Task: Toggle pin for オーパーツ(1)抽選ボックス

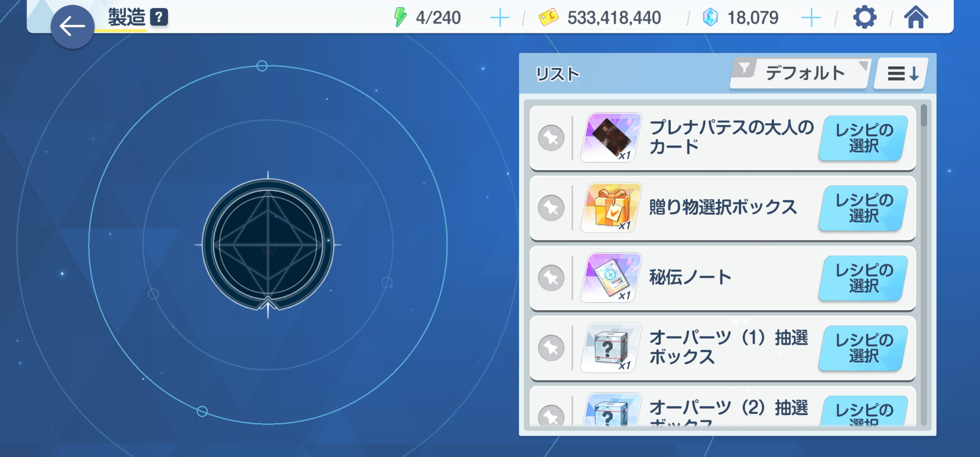Action: pyautogui.click(x=551, y=348)
